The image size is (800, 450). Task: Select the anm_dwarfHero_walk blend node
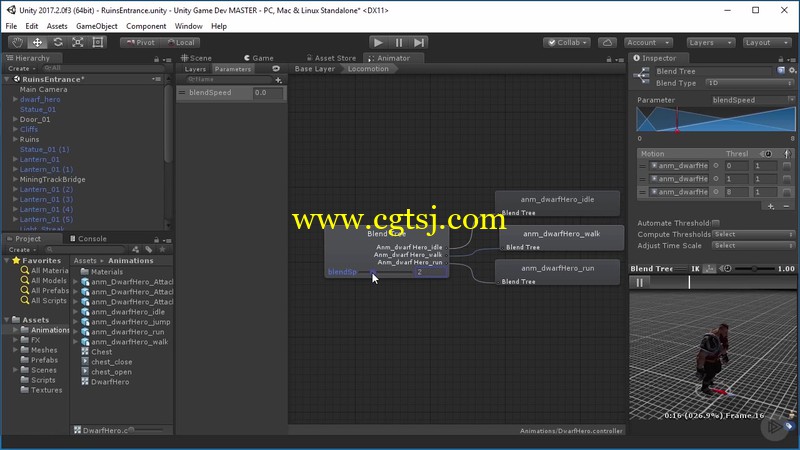click(561, 238)
